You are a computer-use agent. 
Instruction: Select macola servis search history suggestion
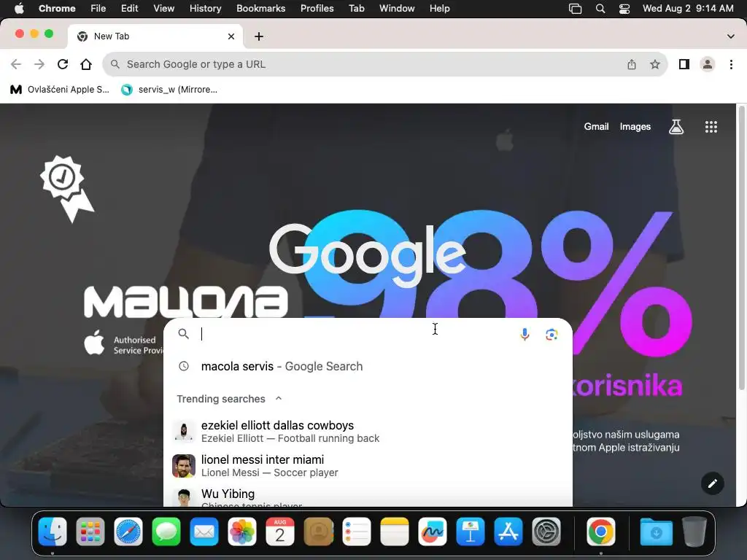pyautogui.click(x=368, y=366)
